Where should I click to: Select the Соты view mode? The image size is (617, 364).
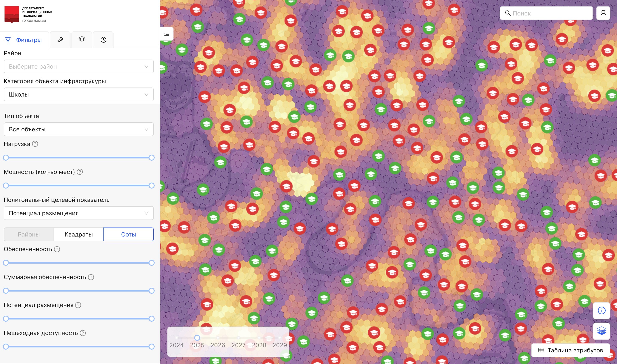point(129,235)
